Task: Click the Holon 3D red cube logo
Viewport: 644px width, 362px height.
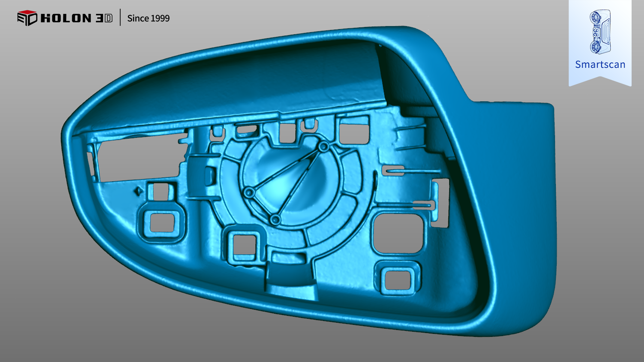Action: point(27,18)
